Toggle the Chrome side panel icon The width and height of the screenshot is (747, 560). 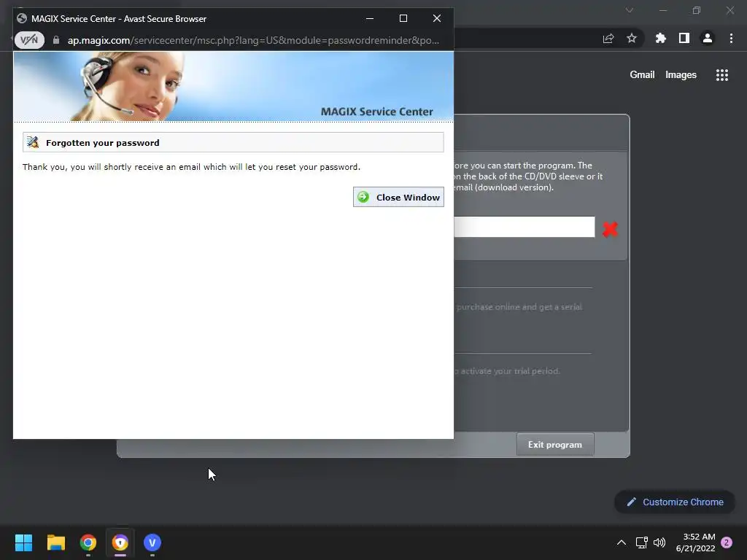tap(684, 38)
